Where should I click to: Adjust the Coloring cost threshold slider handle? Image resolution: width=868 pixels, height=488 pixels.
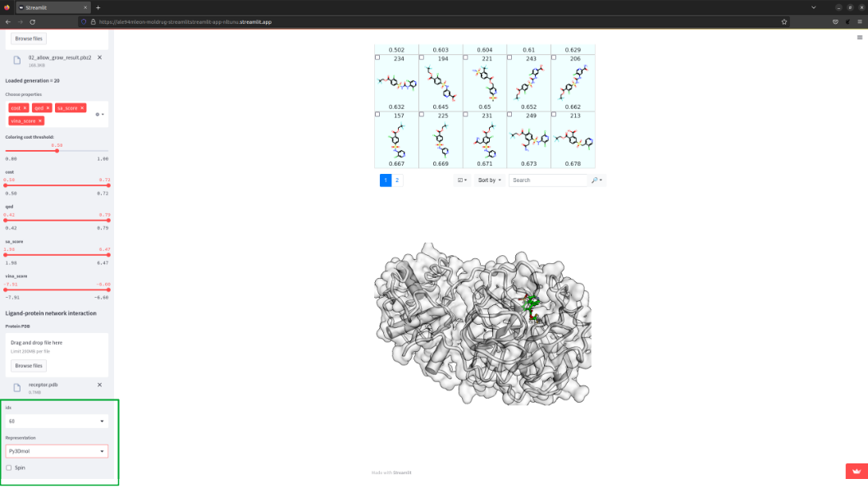click(57, 150)
